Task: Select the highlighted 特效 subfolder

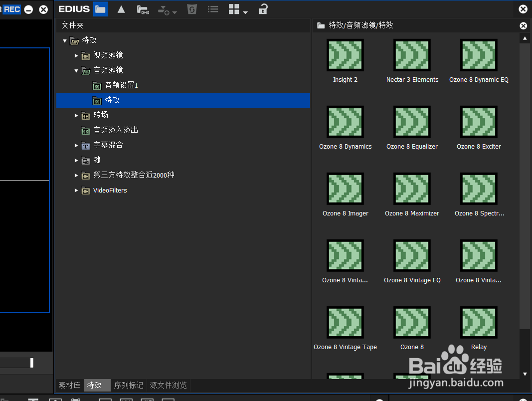Action: click(x=183, y=100)
